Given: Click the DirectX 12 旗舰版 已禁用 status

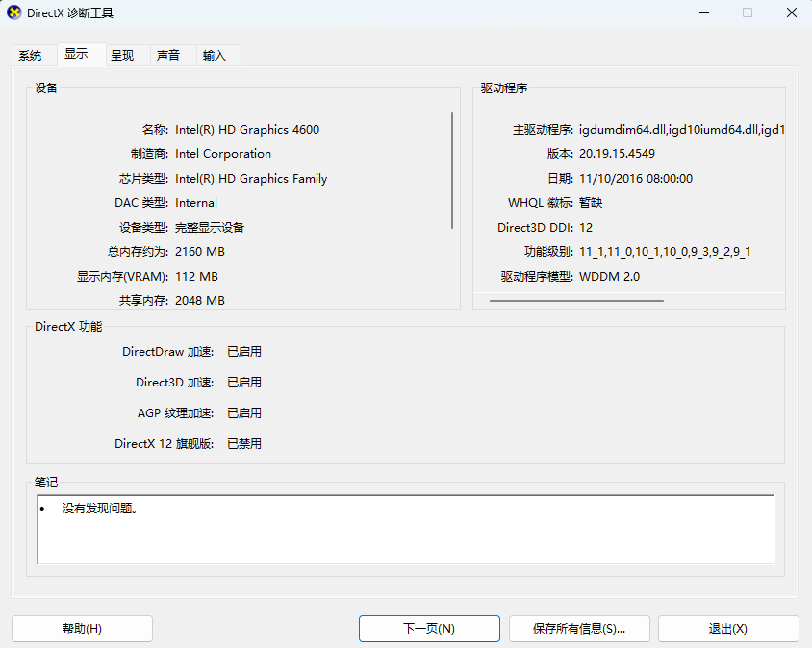Looking at the screenshot, I should pyautogui.click(x=244, y=443).
